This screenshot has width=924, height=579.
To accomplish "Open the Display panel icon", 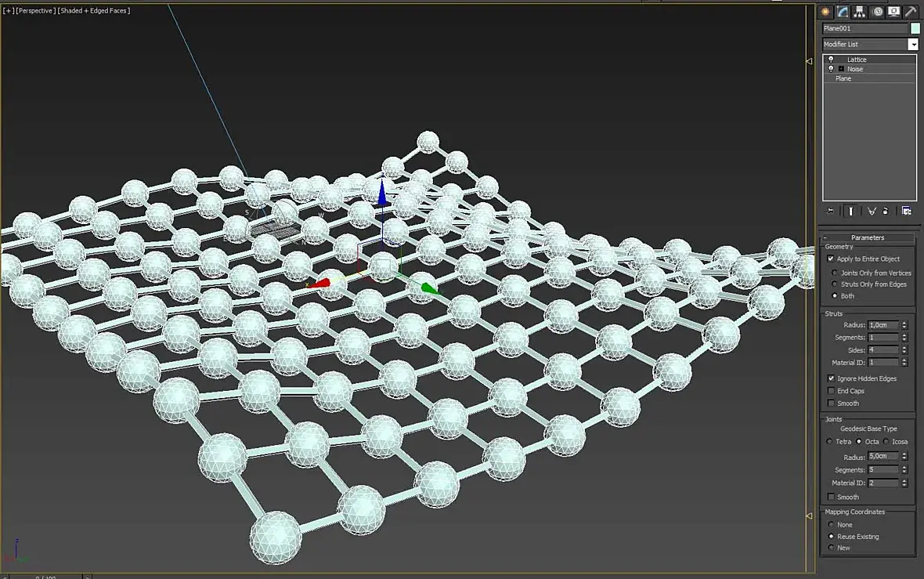I will (x=894, y=11).
